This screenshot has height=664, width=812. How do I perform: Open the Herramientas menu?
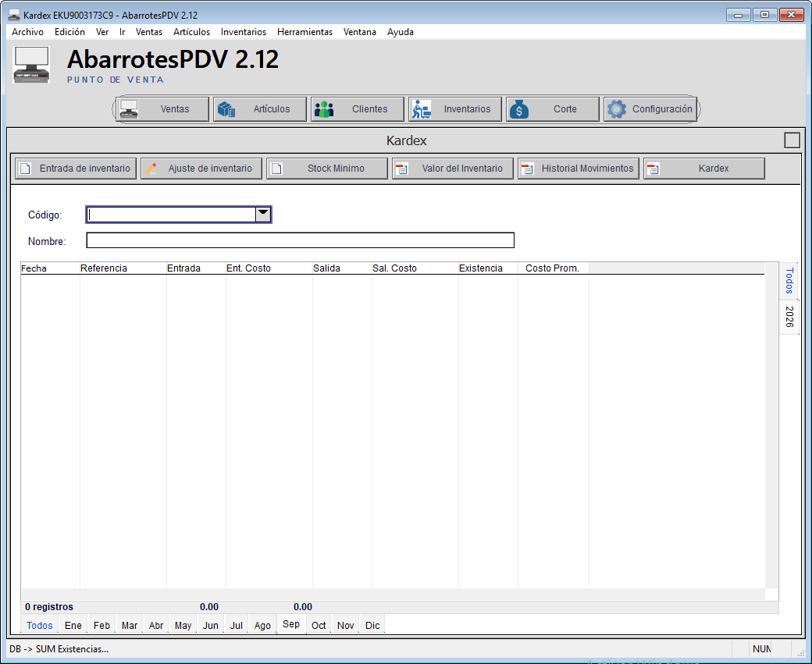(x=305, y=32)
